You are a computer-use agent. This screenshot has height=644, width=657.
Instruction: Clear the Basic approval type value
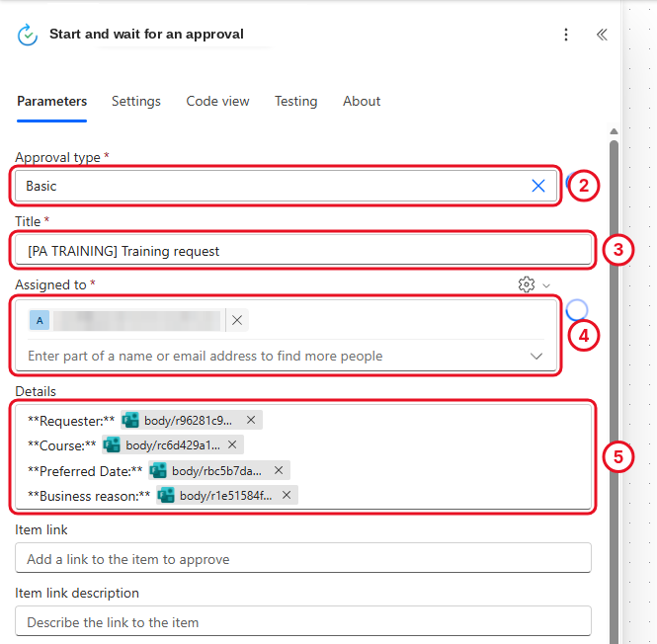[538, 186]
